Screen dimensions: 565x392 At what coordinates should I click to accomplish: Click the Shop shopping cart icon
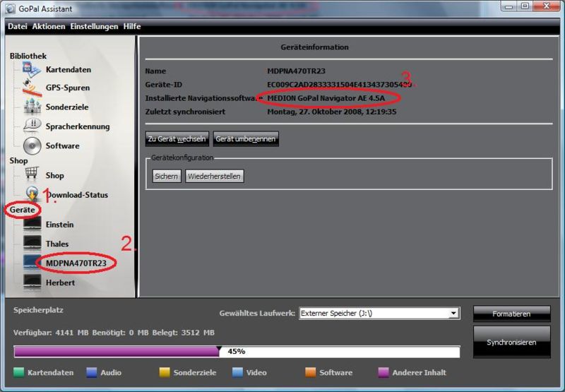click(32, 174)
